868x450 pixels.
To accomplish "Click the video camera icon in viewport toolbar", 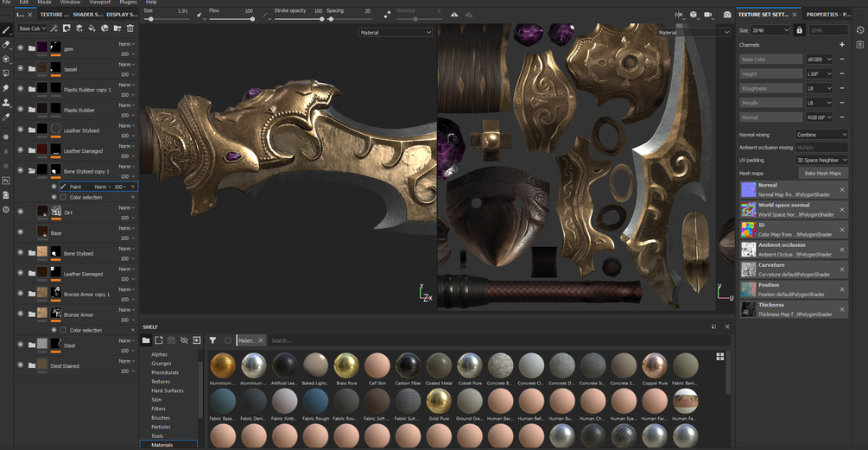I will tap(708, 15).
